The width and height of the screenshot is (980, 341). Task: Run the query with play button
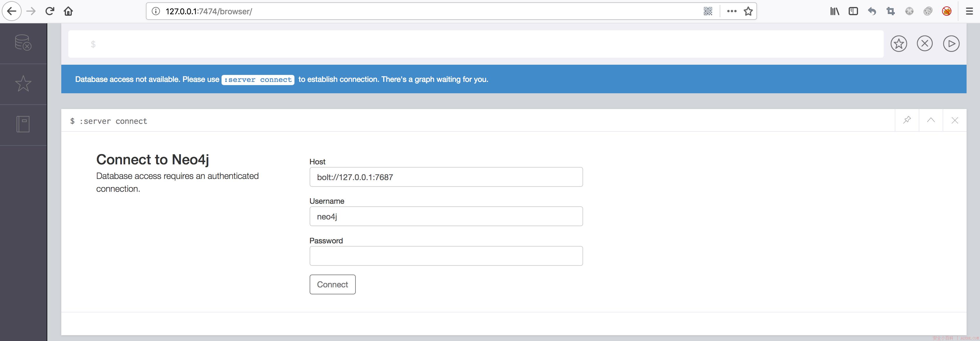coord(951,44)
